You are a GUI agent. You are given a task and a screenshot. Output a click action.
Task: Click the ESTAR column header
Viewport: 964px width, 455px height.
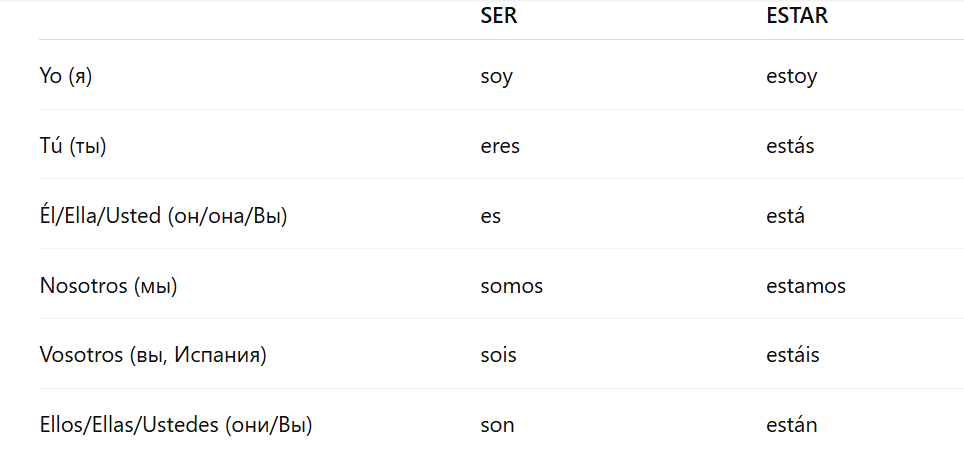[797, 17]
